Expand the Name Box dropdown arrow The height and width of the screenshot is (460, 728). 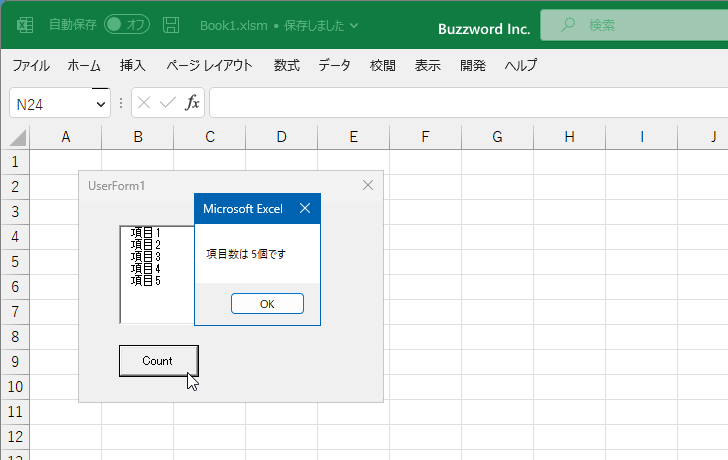(100, 104)
